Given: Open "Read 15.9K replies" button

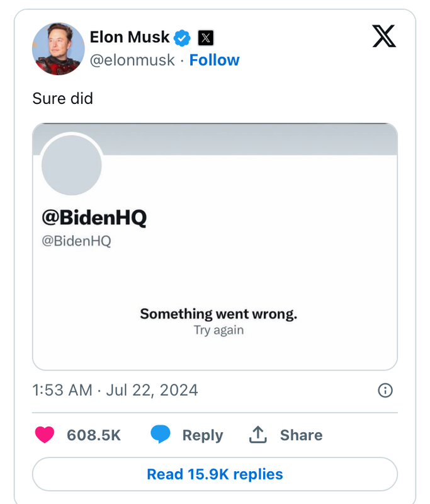Looking at the screenshot, I should click(x=215, y=474).
